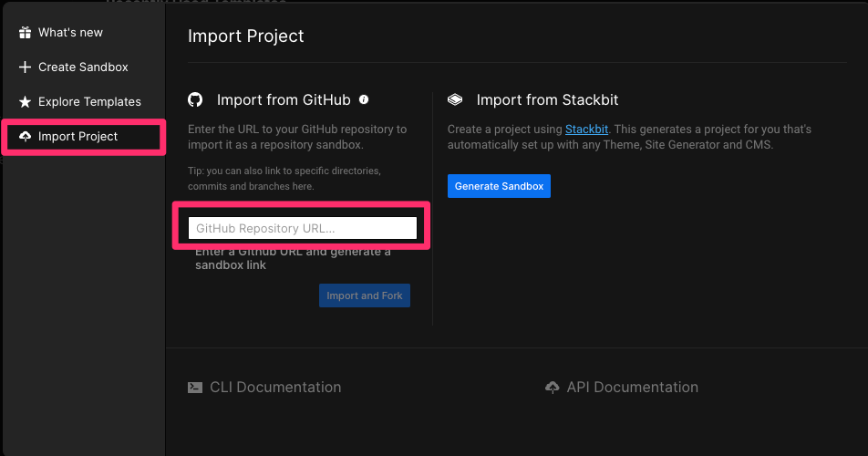
Task: Click the info icon next to Import from GitHub
Action: point(364,99)
